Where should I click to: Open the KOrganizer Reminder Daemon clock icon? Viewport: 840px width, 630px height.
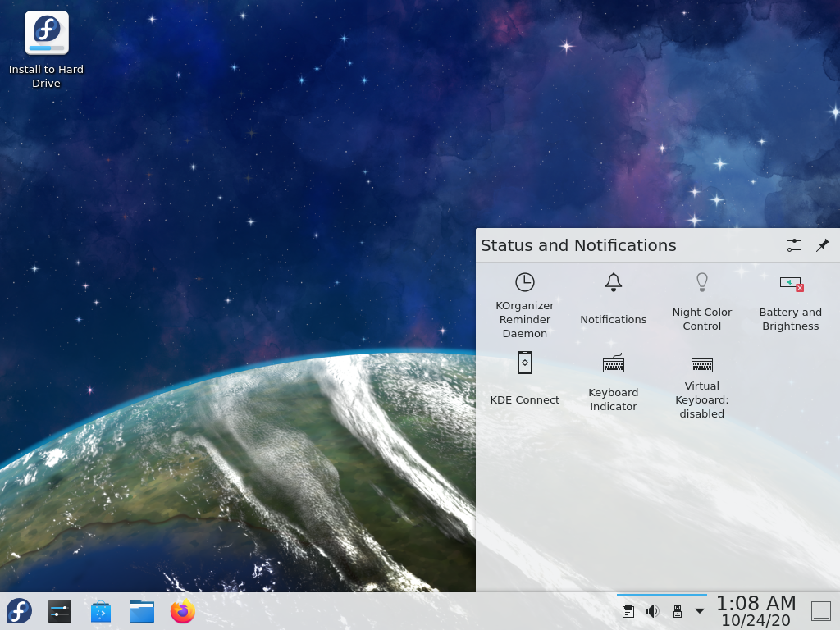click(x=524, y=282)
